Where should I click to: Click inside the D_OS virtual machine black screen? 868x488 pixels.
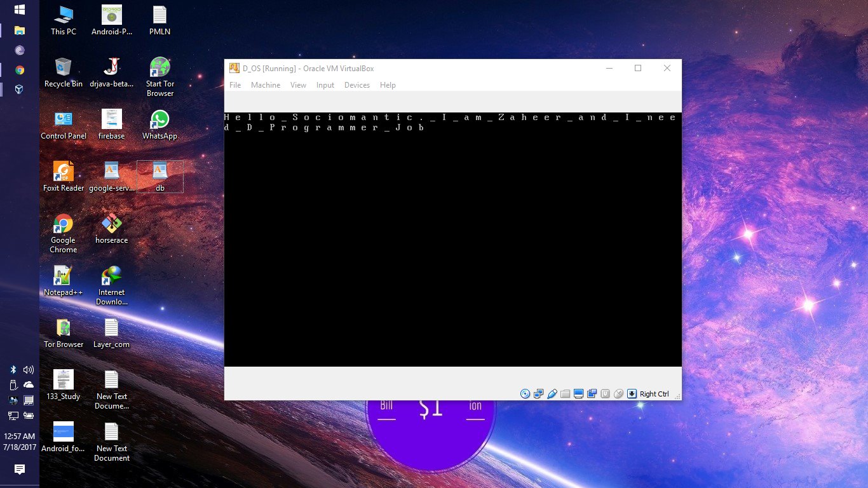coord(453,240)
